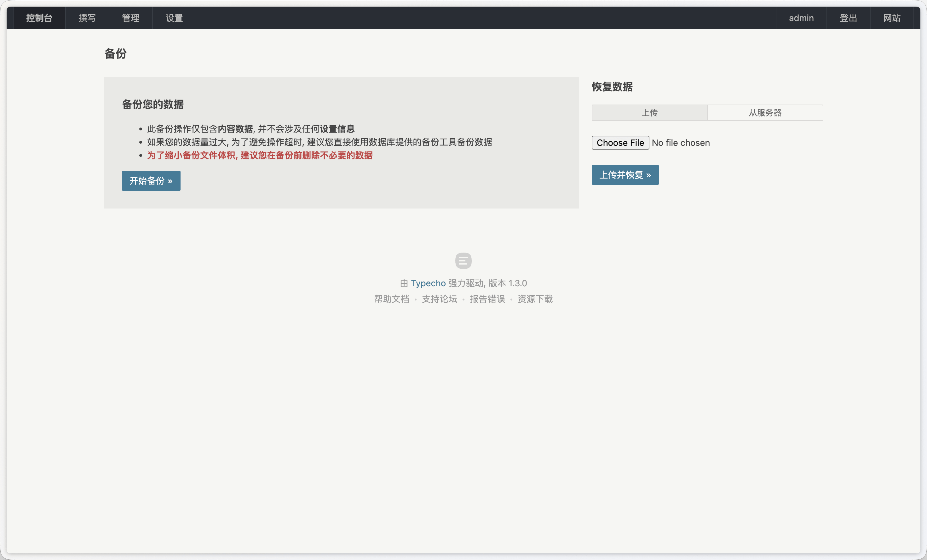Click the Choose File button
Screen dimensions: 927x560
tap(620, 143)
